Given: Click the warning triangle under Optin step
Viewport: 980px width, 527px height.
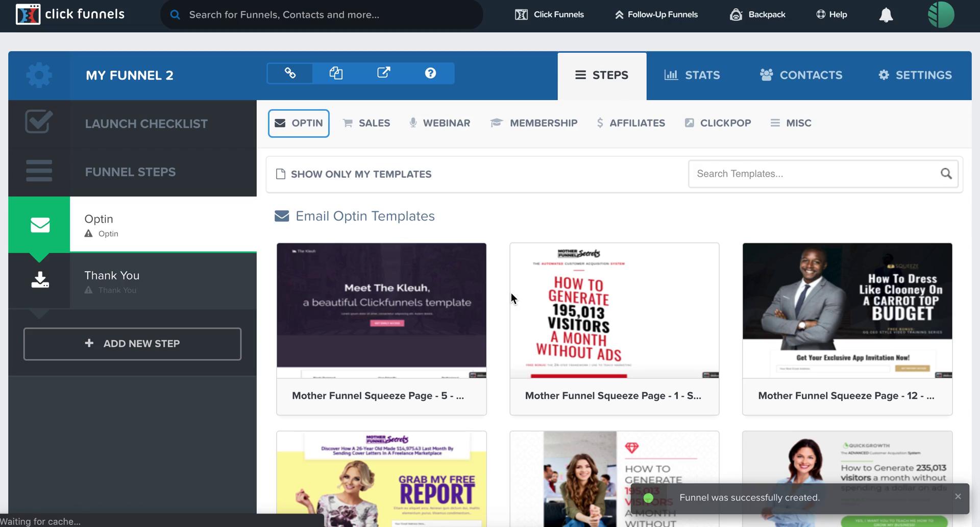Looking at the screenshot, I should tap(88, 233).
